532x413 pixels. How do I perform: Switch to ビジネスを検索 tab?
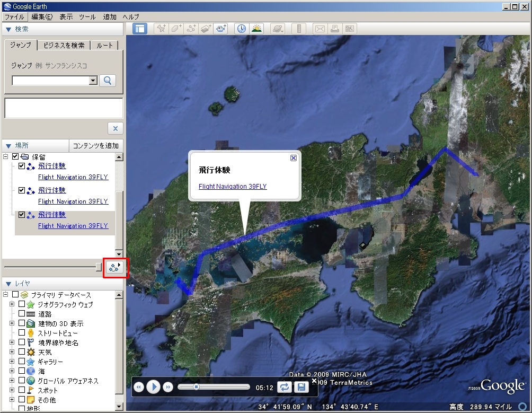tap(64, 45)
